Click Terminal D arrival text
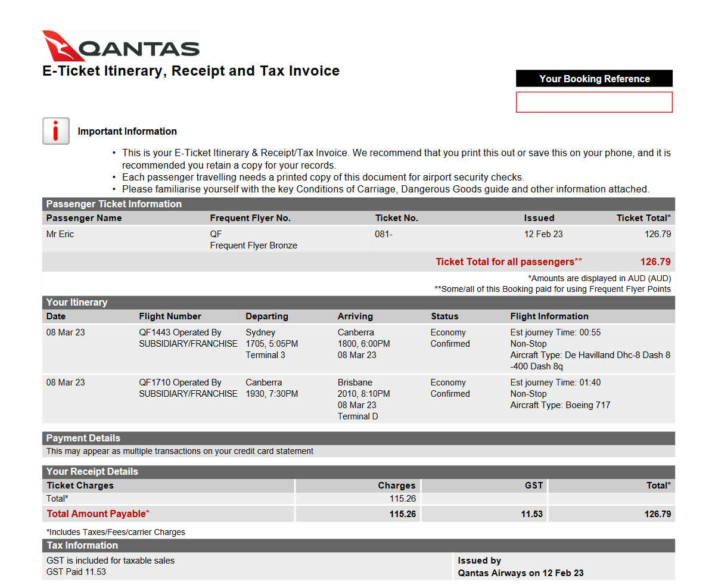The width and height of the screenshot is (709, 588). coord(357,416)
